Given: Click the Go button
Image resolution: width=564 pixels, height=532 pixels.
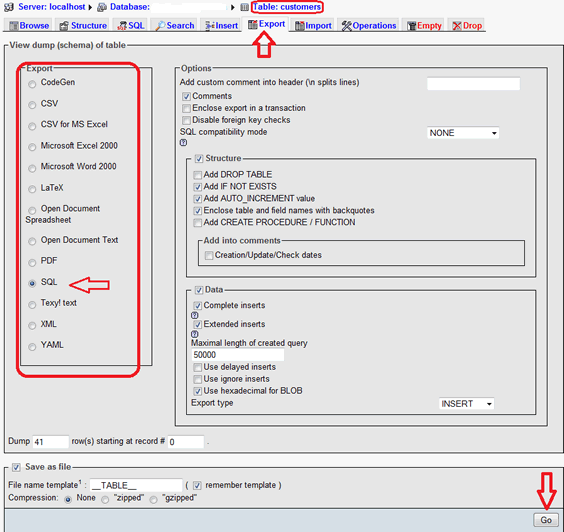Looking at the screenshot, I should click(x=546, y=520).
